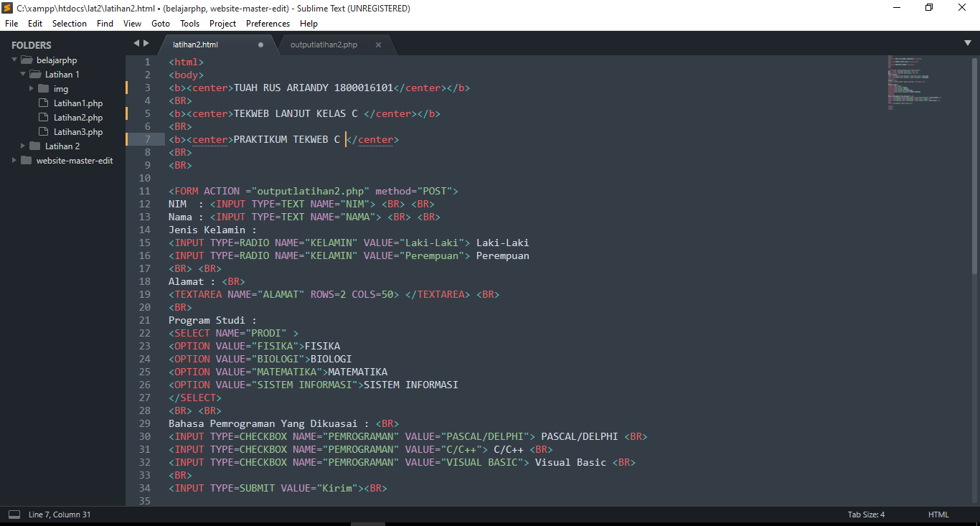Close the outputlatihan2.php tab
The height and width of the screenshot is (526, 980).
click(378, 44)
